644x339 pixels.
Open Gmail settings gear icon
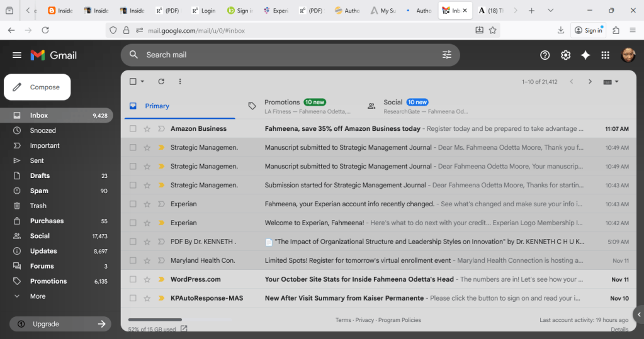(x=565, y=55)
